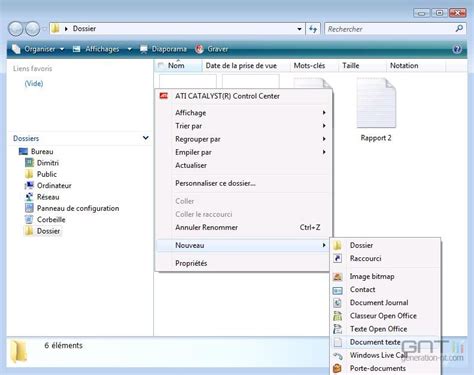Image resolution: width=474 pixels, height=375 pixels.
Task: Click the Dossier path in the address bar
Action: [84, 29]
